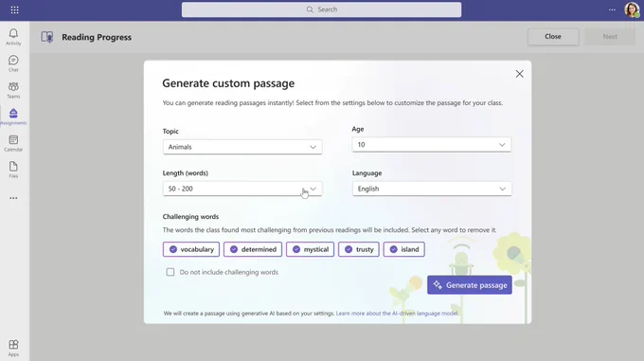Viewport: 644px width, 361px height.
Task: Deselect the challenging word island
Action: (x=403, y=249)
